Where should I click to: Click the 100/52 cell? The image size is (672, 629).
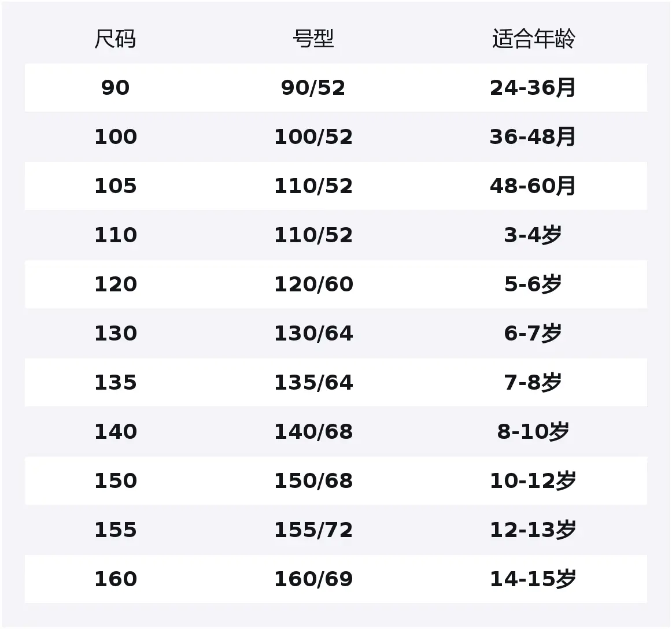[313, 137]
